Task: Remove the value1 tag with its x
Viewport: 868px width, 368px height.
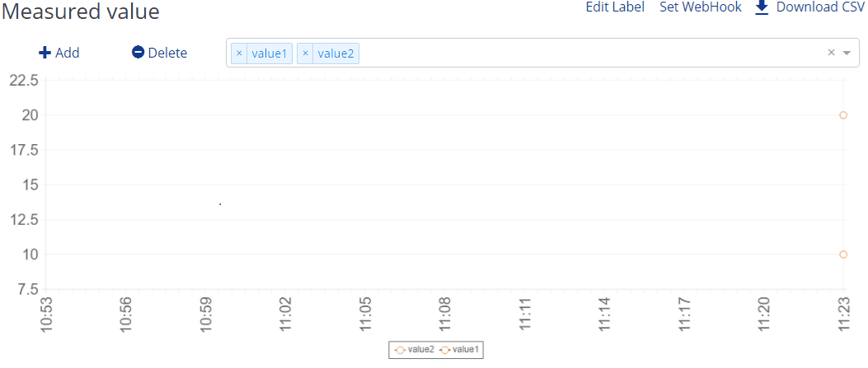Action: coord(239,54)
